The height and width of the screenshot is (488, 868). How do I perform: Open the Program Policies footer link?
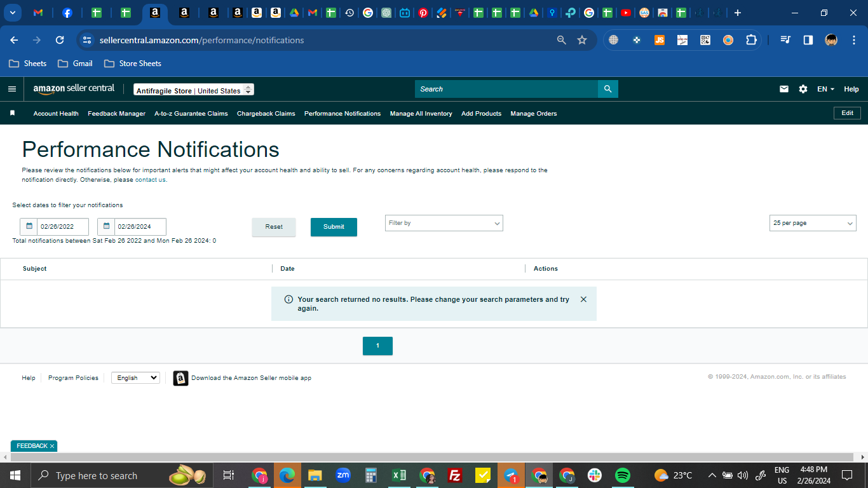click(73, 378)
